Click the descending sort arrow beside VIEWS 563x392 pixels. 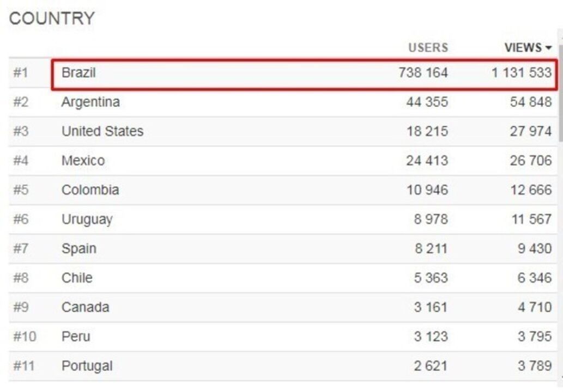click(548, 48)
